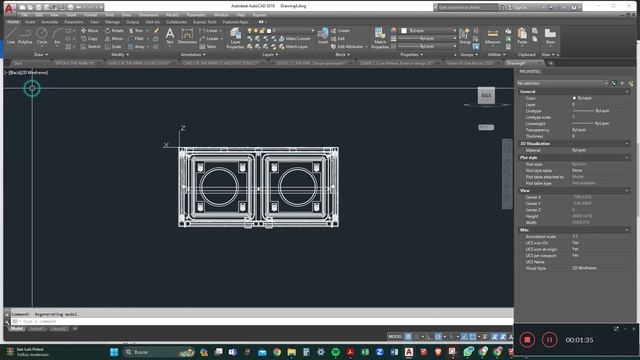Image resolution: width=640 pixels, height=360 pixels.
Task: Select the Text annotation tool
Action: 170,36
